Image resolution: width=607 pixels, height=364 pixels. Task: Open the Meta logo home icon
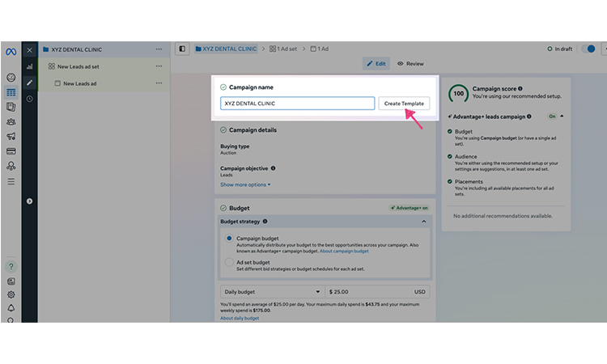[11, 52]
